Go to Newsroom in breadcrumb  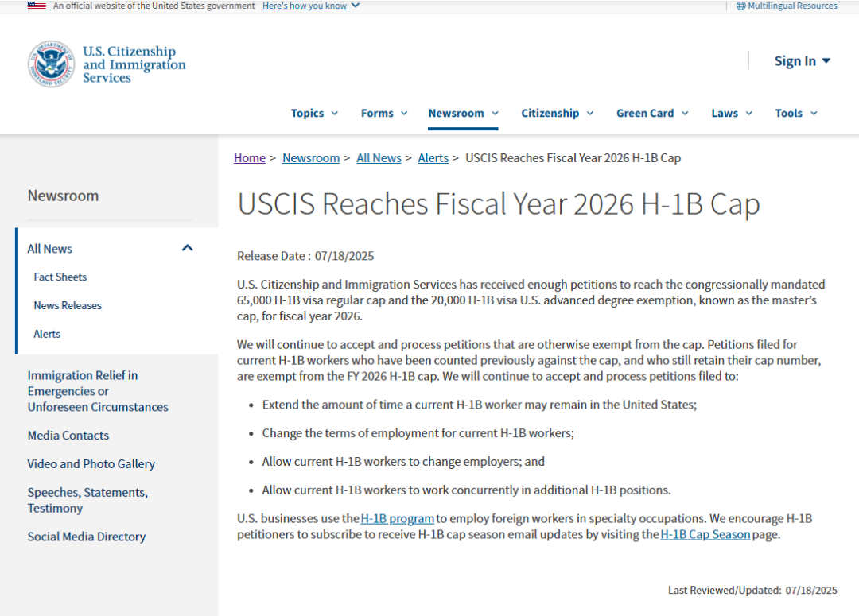tap(311, 157)
